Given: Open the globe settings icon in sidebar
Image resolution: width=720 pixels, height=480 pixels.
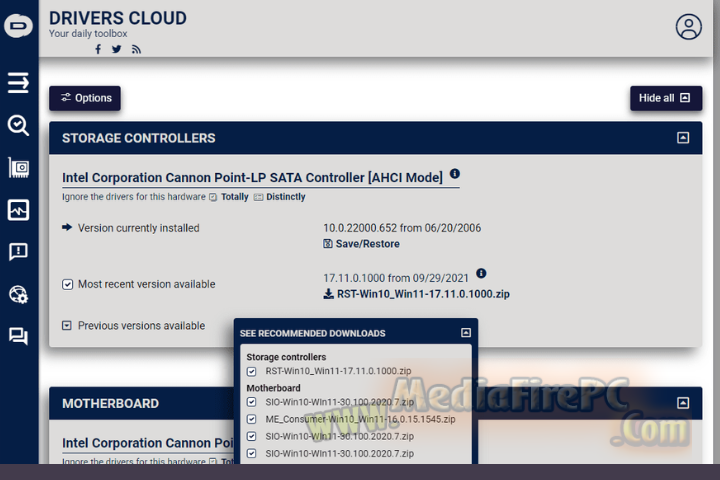Looking at the screenshot, I should pyautogui.click(x=18, y=294).
